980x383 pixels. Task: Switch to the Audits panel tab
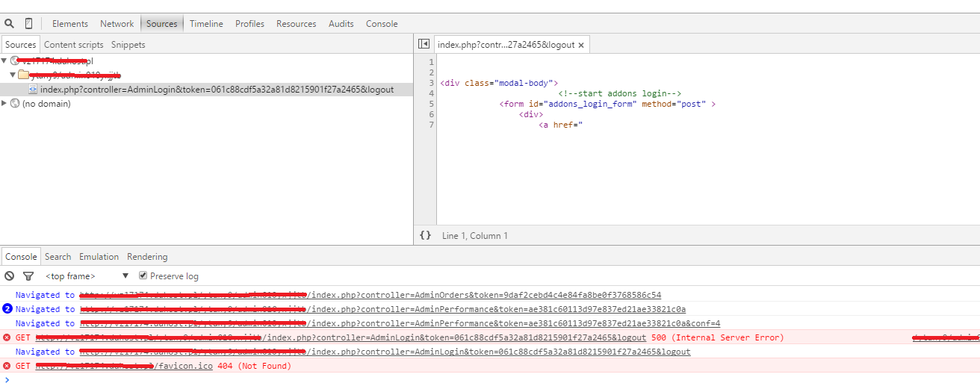coord(341,24)
